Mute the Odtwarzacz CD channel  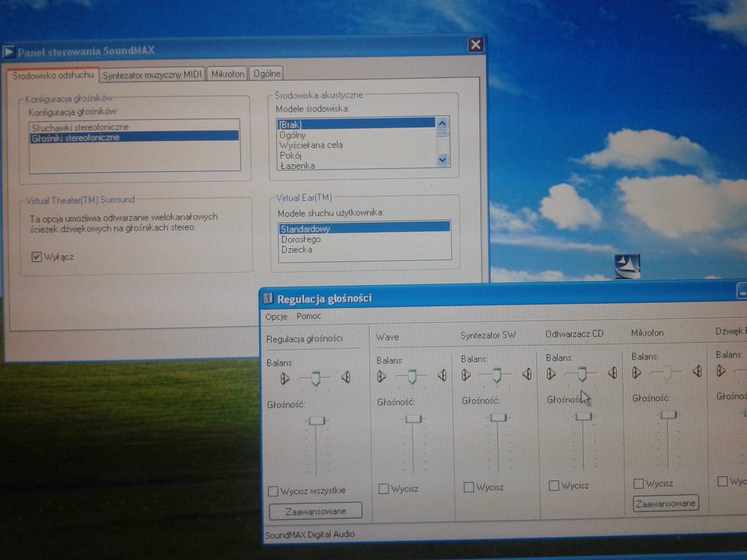click(554, 485)
